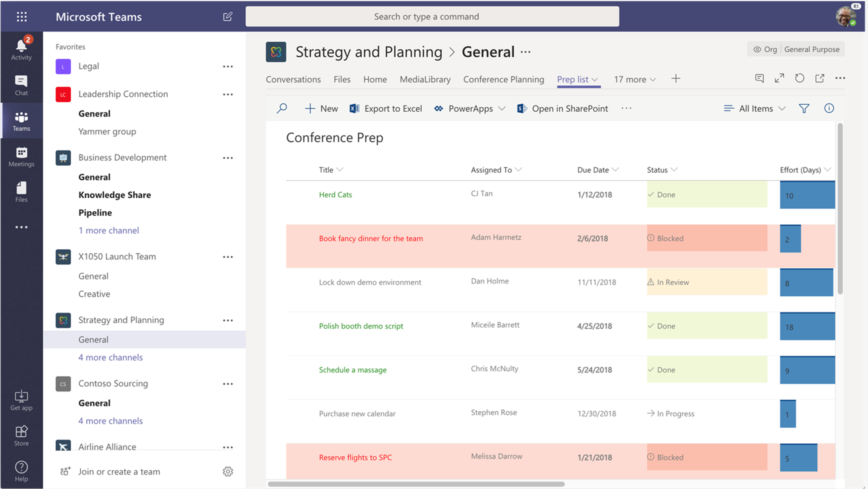Switch to the 'Files' tab

(341, 79)
